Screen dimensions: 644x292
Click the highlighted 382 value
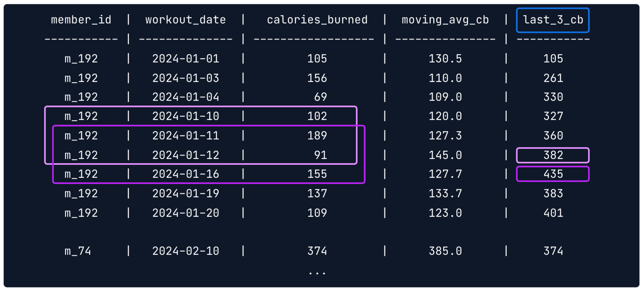[553, 155]
